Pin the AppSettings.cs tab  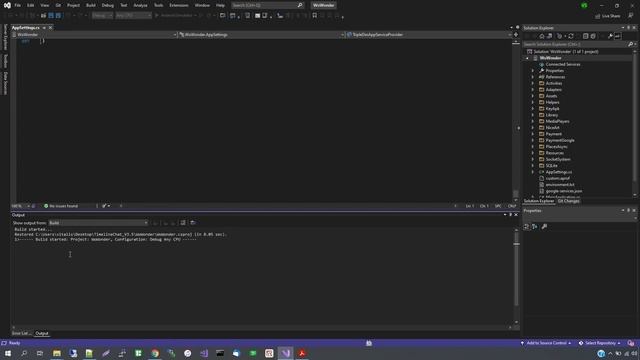tap(44, 28)
